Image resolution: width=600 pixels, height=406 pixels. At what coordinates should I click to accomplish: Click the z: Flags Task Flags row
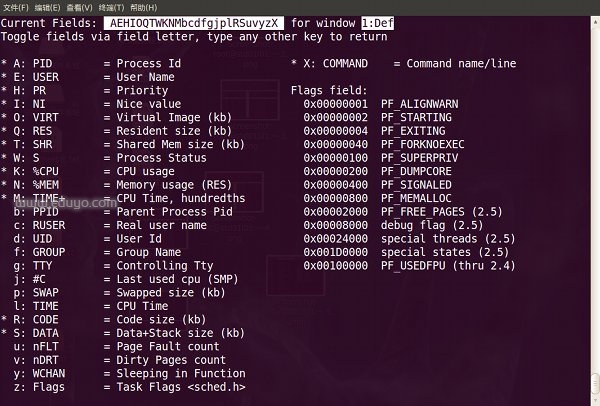(120, 388)
